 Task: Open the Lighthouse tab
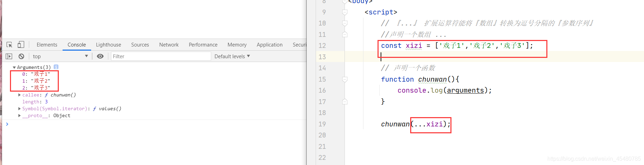point(108,45)
